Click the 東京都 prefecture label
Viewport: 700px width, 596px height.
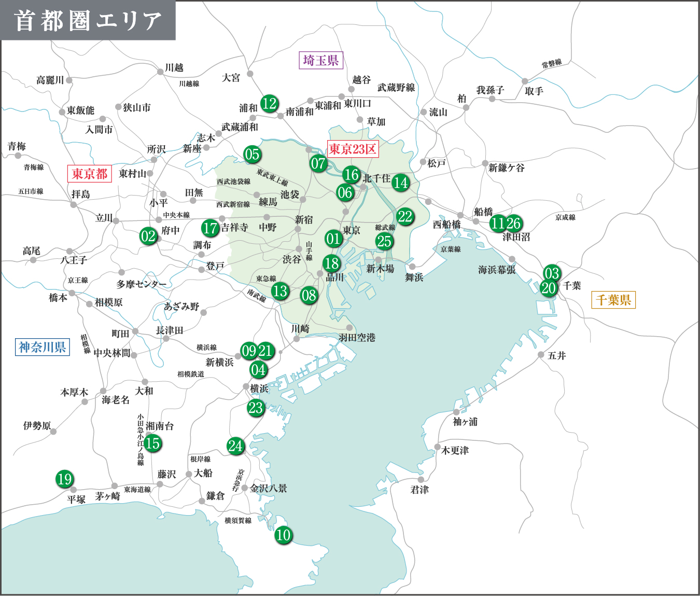tap(90, 174)
